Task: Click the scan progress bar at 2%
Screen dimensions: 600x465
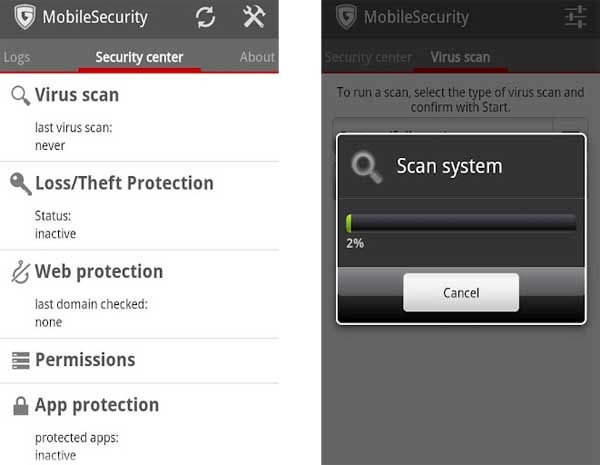Action: pyautogui.click(x=461, y=222)
